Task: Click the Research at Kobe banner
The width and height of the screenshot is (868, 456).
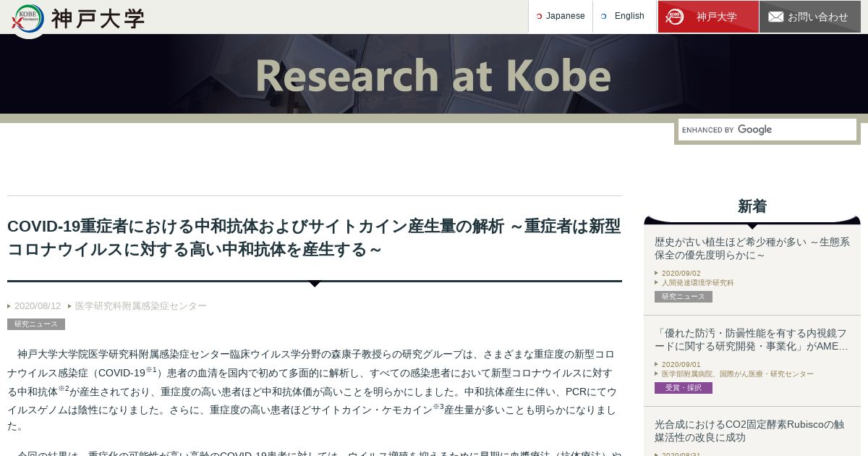Action: pos(433,75)
